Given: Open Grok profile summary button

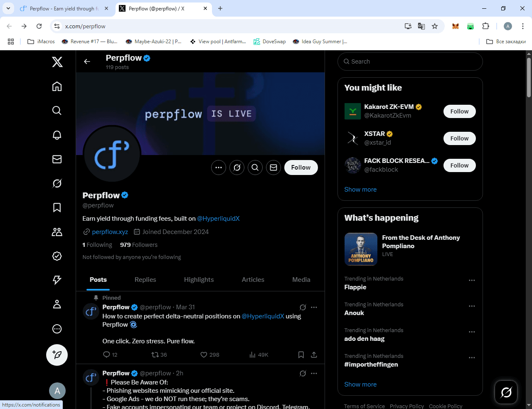Looking at the screenshot, I should click(237, 168).
